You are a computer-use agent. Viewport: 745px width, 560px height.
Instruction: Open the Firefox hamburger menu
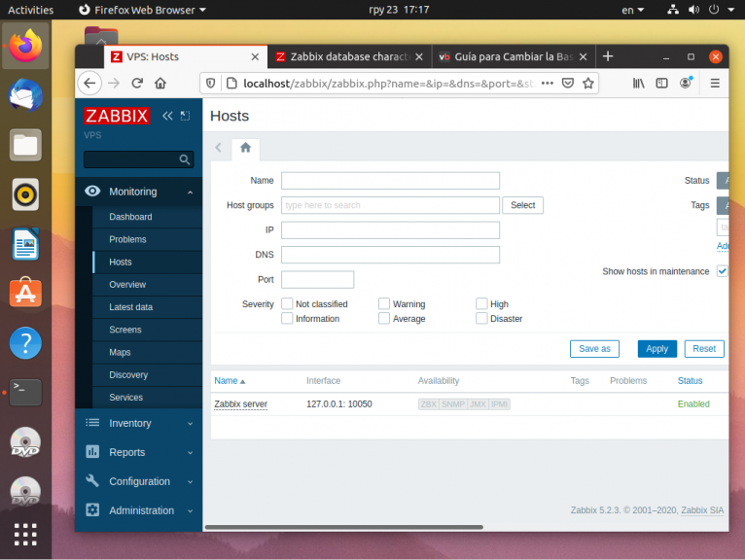715,84
